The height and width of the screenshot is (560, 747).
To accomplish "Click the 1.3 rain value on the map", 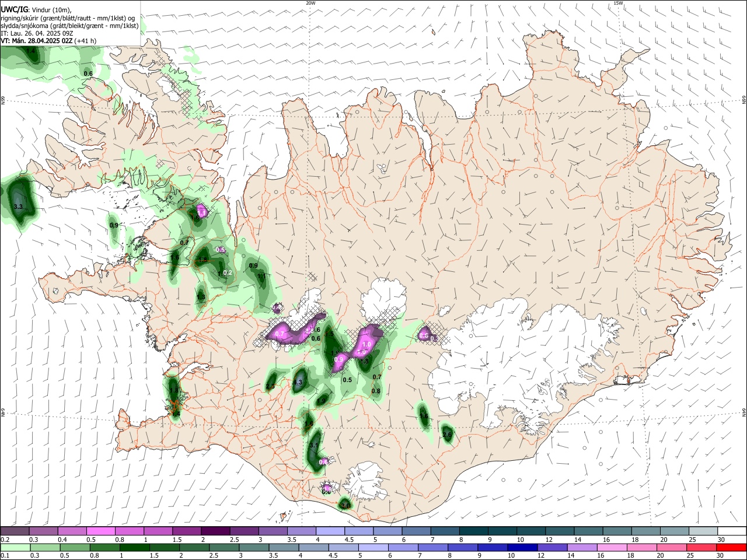I will tap(201, 297).
